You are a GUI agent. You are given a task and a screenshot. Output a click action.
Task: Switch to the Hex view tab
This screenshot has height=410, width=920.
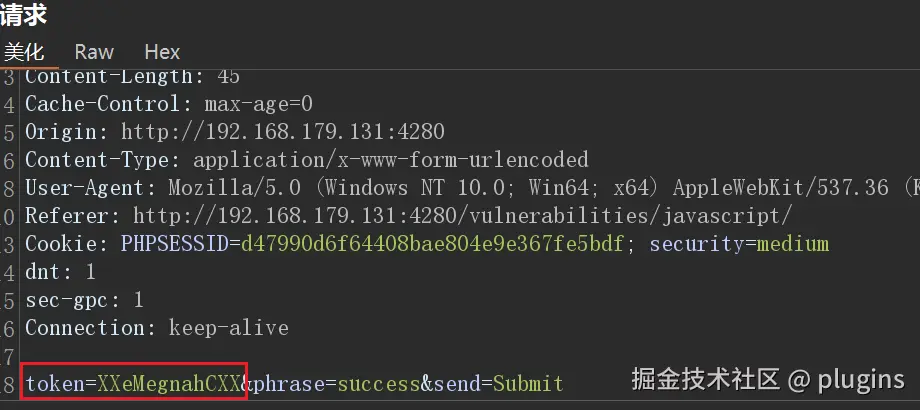[162, 52]
